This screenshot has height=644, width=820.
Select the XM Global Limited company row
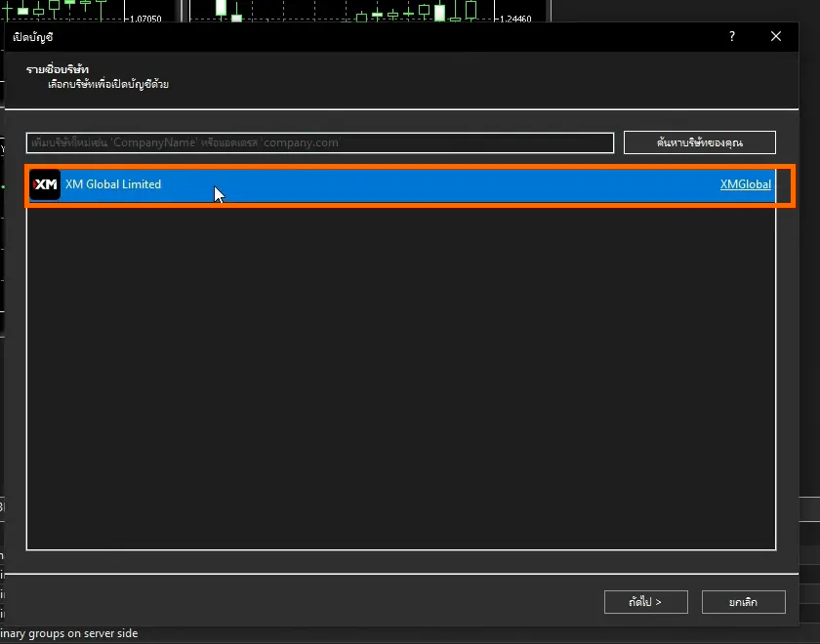pos(401,185)
